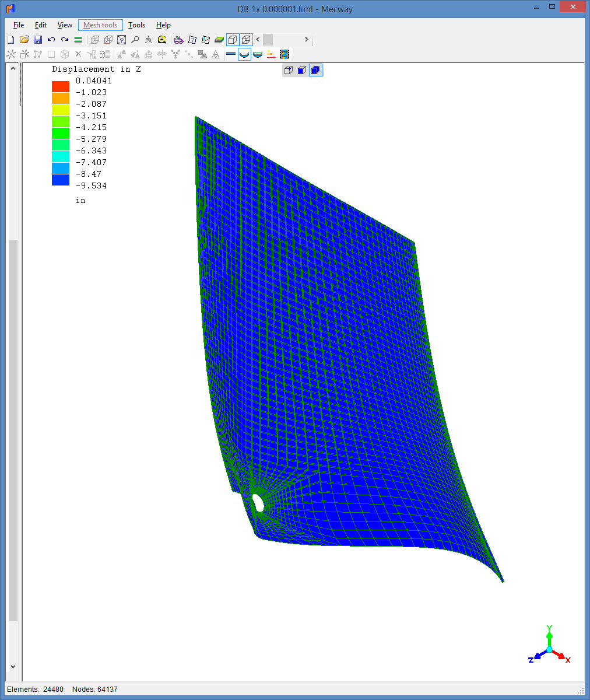
Task: Click the red and orange arrows icon
Action: click(271, 54)
